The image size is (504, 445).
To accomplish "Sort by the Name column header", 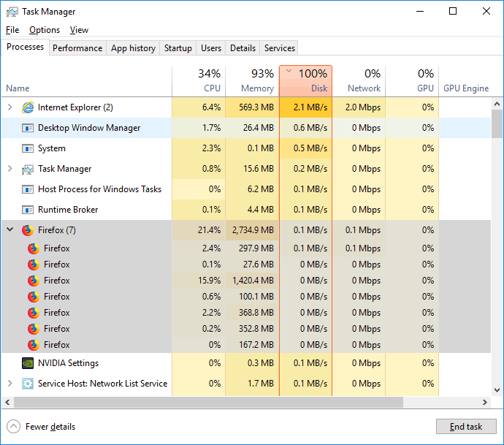I will tap(86, 81).
